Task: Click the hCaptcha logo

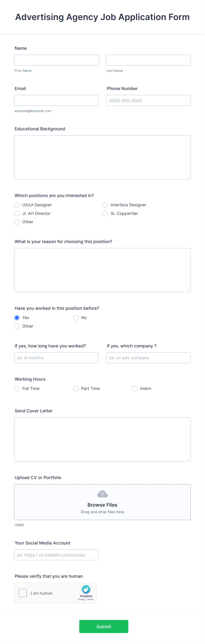Action: [x=86, y=589]
